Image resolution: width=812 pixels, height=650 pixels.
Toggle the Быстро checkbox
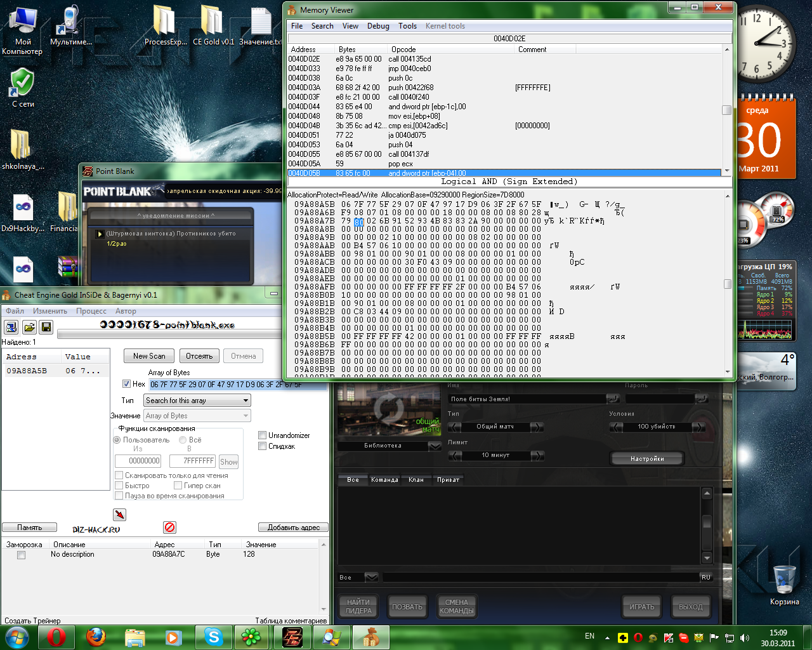click(x=119, y=485)
